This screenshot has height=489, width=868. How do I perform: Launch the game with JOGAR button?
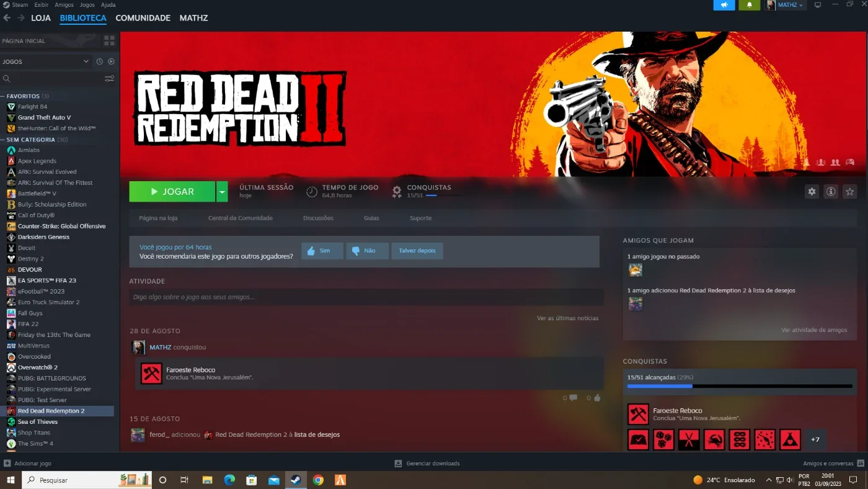click(172, 192)
